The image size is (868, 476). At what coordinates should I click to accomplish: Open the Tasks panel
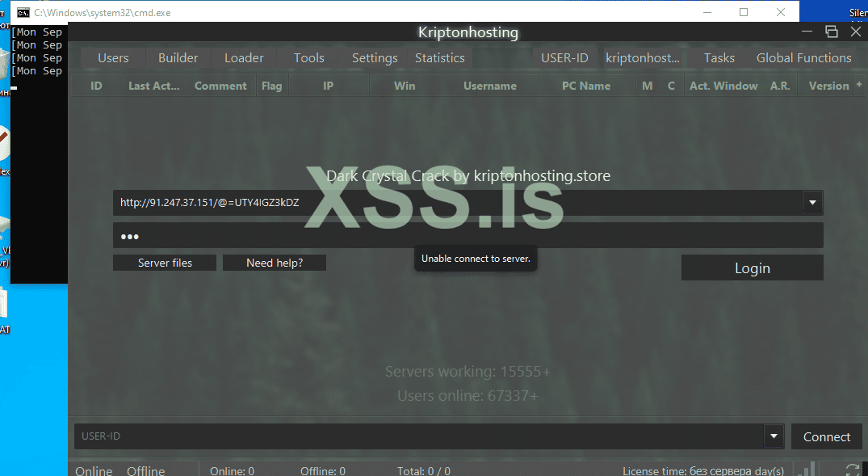coord(719,57)
